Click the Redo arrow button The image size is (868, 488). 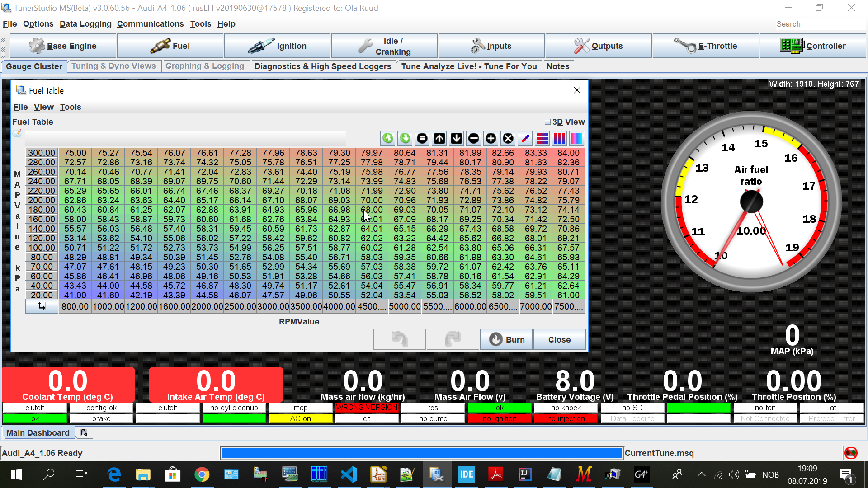click(453, 339)
